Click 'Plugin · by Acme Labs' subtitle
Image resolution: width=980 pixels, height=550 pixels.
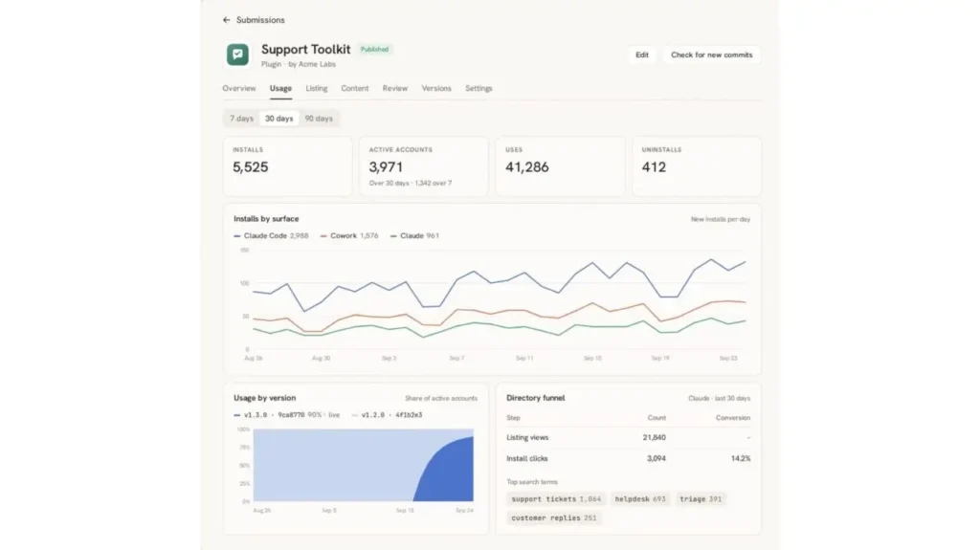coord(299,64)
